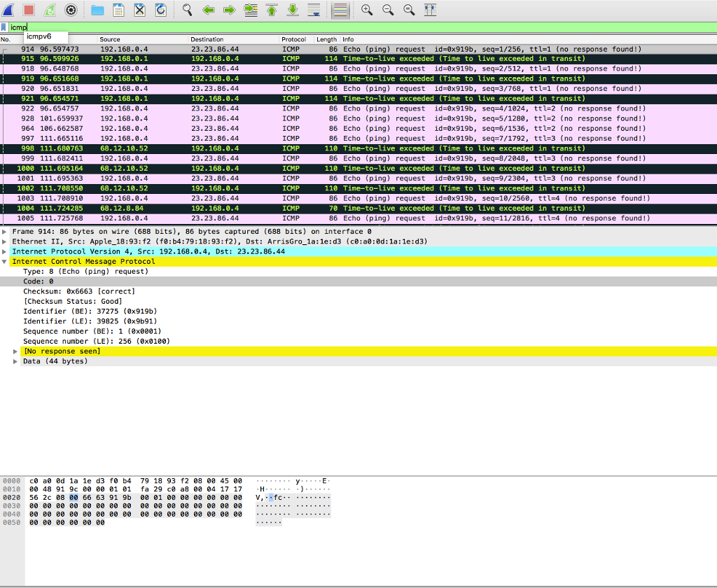The image size is (717, 588).
Task: Expand the Data 44 bytes field
Action: tap(15, 360)
